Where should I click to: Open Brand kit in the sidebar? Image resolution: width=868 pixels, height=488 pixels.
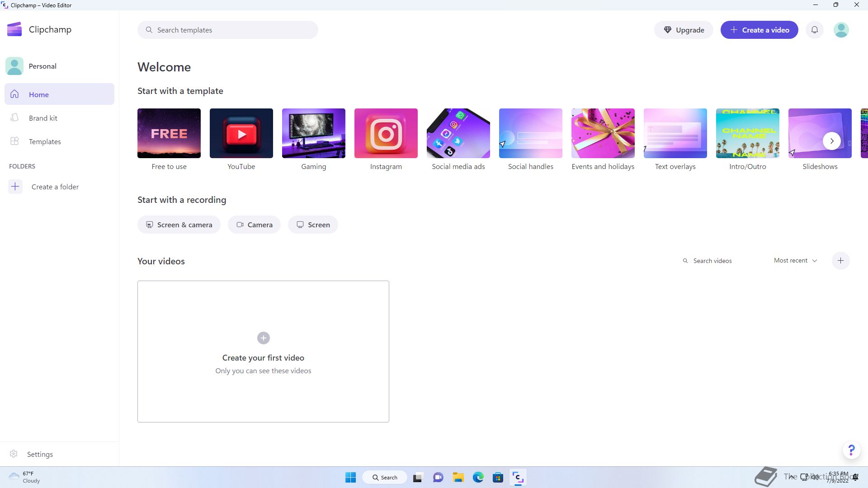coord(59,117)
